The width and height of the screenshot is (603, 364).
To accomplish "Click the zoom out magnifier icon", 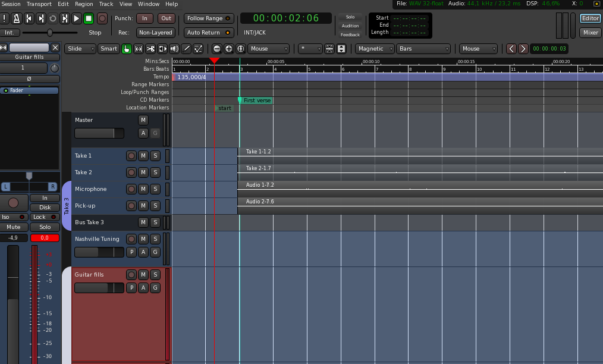I will pyautogui.click(x=217, y=49).
